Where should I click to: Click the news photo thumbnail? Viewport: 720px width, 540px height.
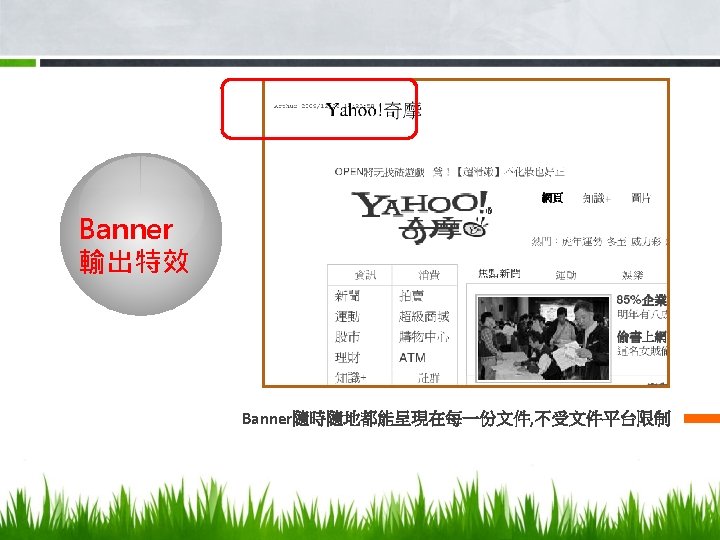[544, 338]
